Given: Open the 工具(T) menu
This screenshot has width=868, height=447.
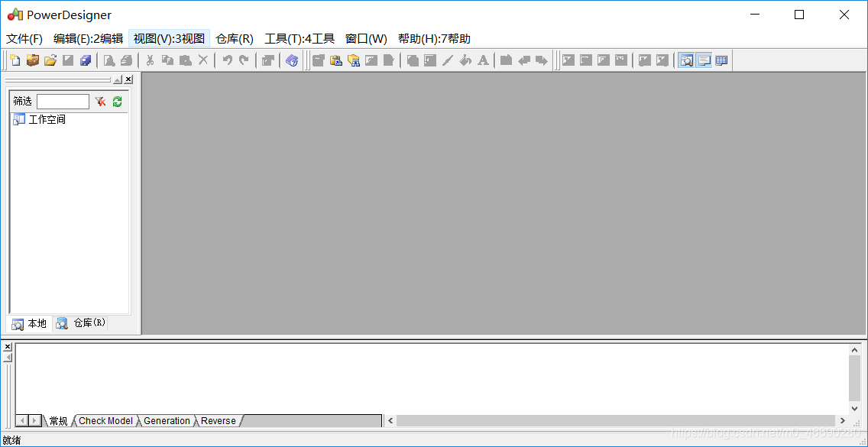Looking at the screenshot, I should coord(300,39).
